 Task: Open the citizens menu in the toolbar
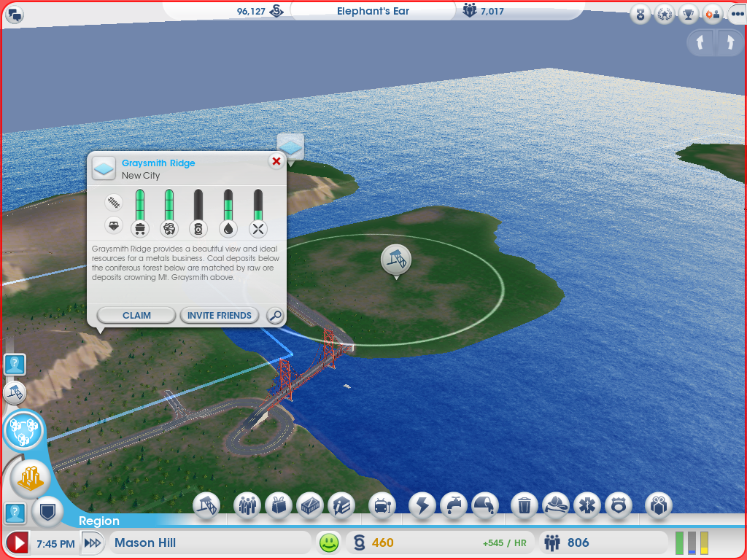tap(247, 506)
